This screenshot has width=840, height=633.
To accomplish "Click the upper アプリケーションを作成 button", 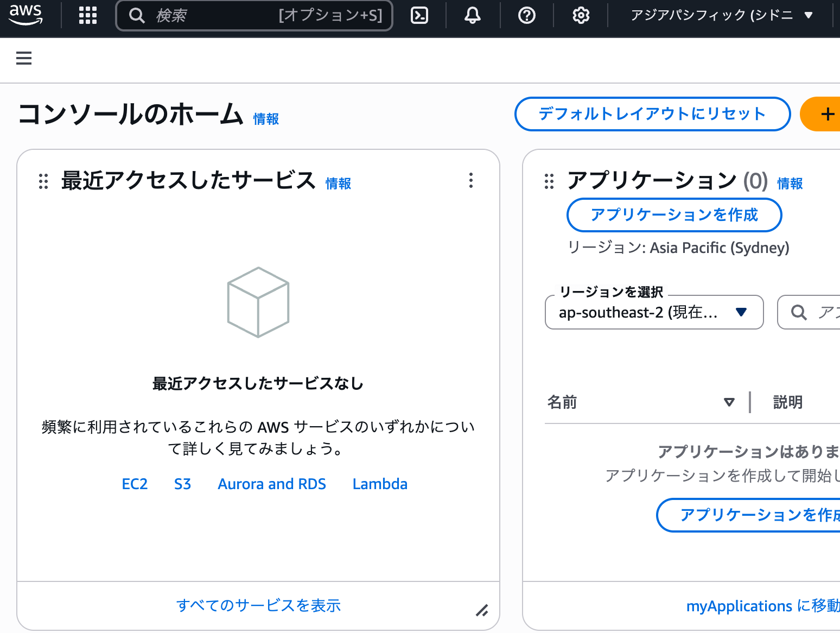I will 674,215.
